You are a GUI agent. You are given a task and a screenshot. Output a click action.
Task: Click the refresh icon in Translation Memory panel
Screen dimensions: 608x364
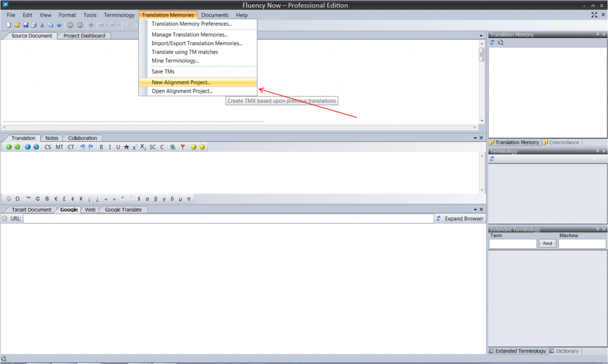[492, 43]
